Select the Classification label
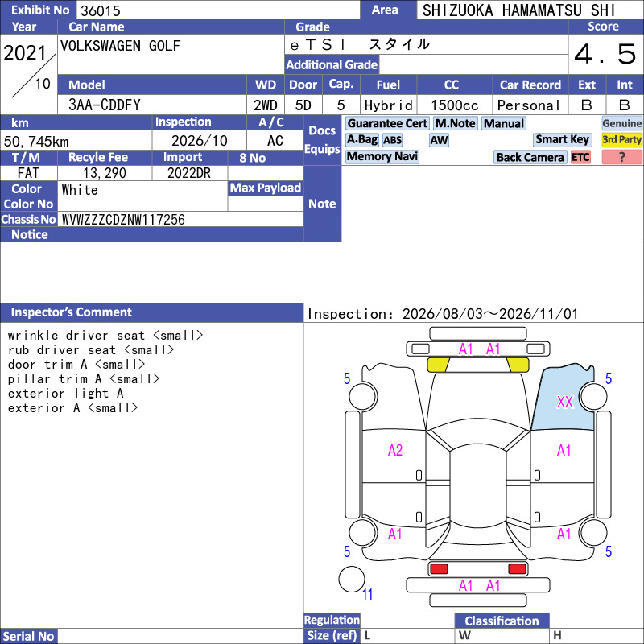Viewport: 644px width, 644px height. coord(502,621)
